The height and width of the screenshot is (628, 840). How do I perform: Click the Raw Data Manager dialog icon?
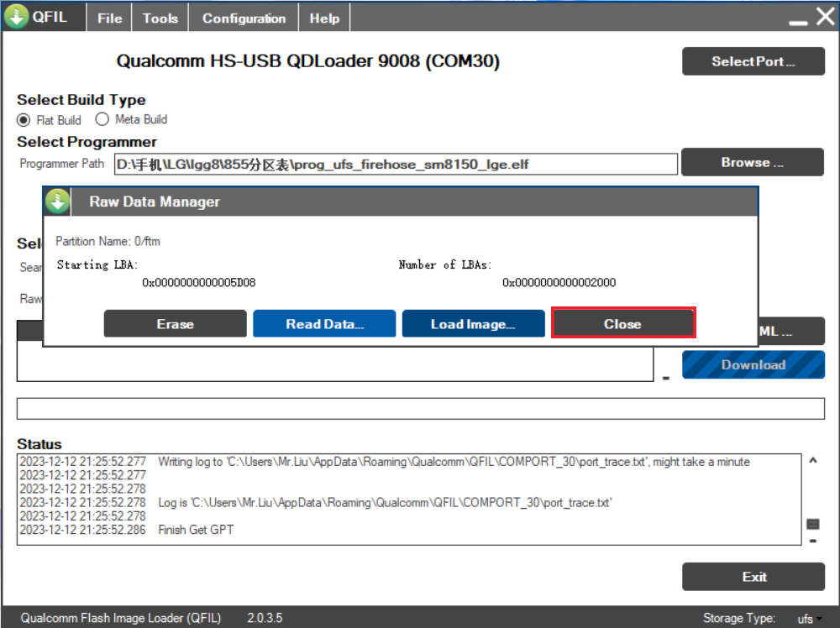[57, 201]
